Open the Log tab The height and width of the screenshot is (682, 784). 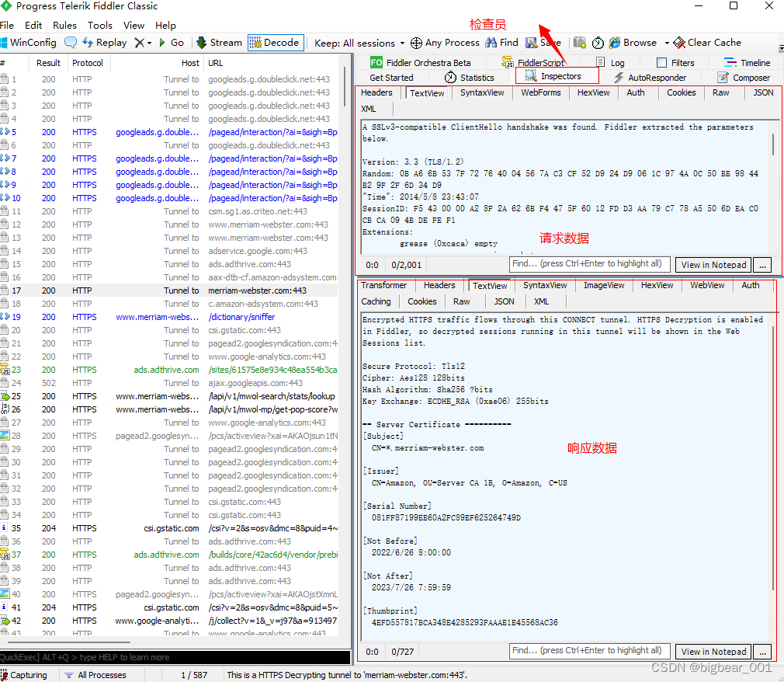[610, 63]
